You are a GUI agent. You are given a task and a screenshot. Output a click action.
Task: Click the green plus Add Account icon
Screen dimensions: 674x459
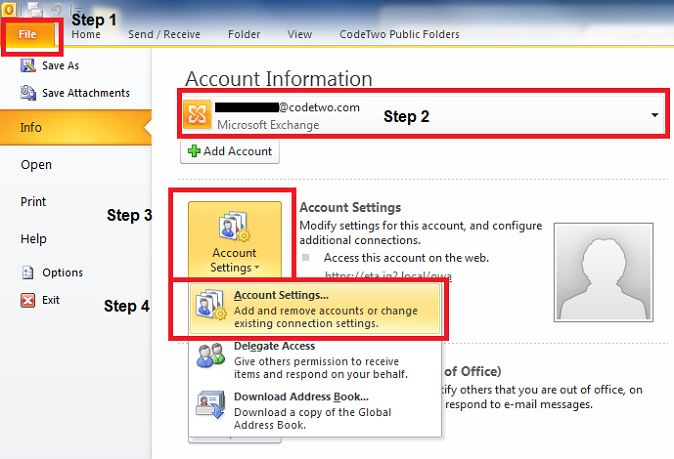point(194,151)
